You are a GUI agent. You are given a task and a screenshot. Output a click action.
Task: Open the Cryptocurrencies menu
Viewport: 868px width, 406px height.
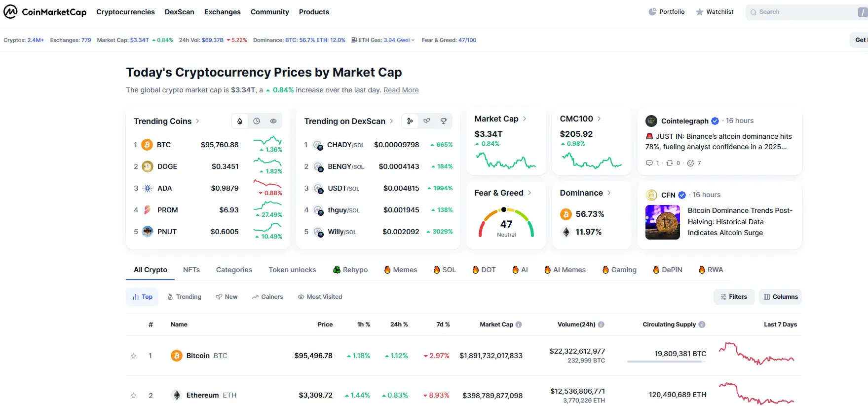click(x=125, y=12)
